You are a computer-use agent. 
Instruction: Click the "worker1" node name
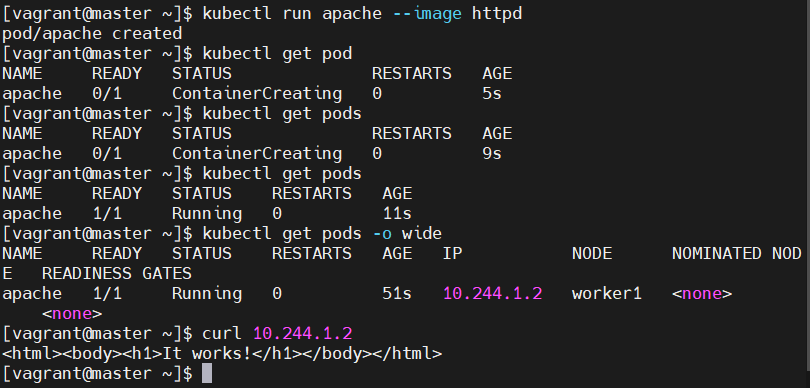(606, 293)
